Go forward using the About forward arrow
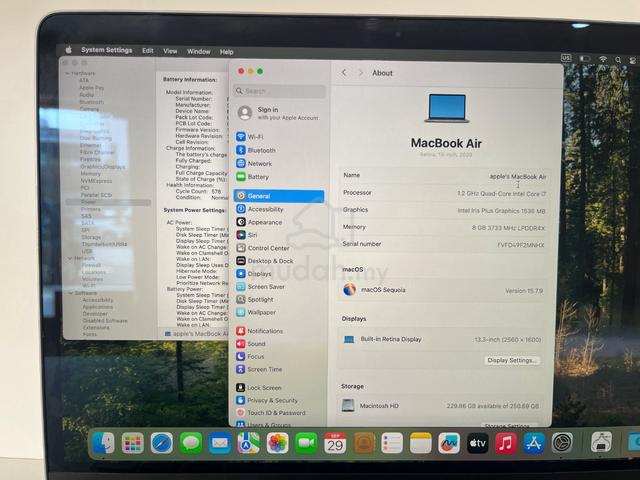 coord(361,73)
